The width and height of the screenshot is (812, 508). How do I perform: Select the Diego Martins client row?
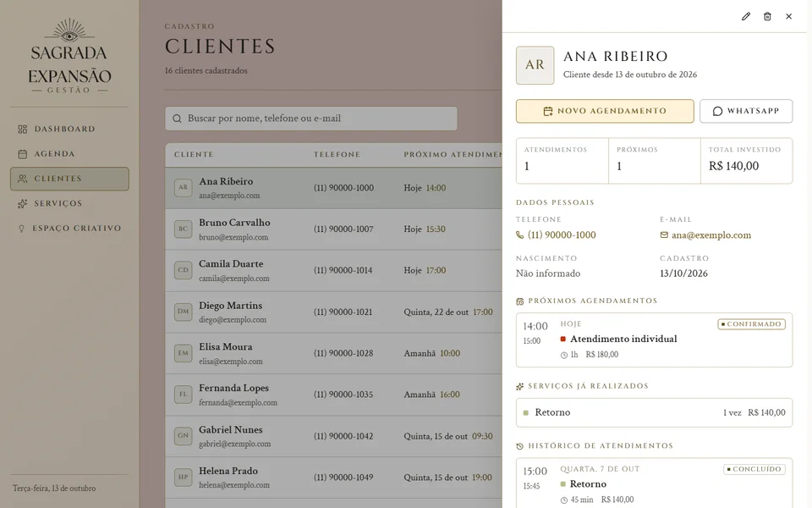point(333,312)
